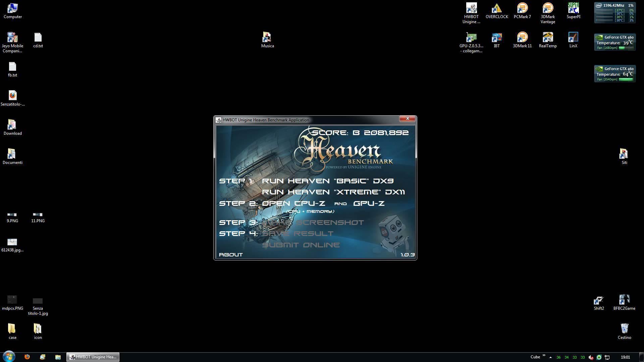The image size is (644, 362).
Task: Open the Windows Start menu
Action: click(9, 357)
